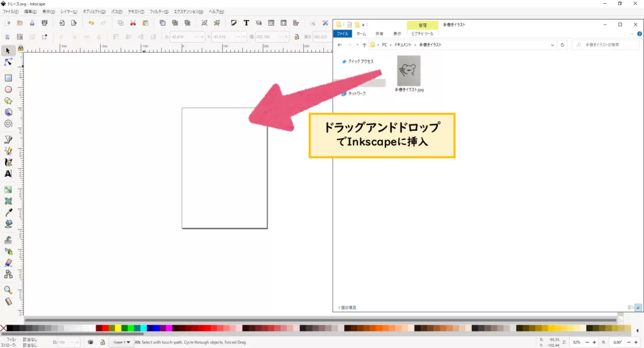Open the Layer 1 dropdown

[x=121, y=342]
